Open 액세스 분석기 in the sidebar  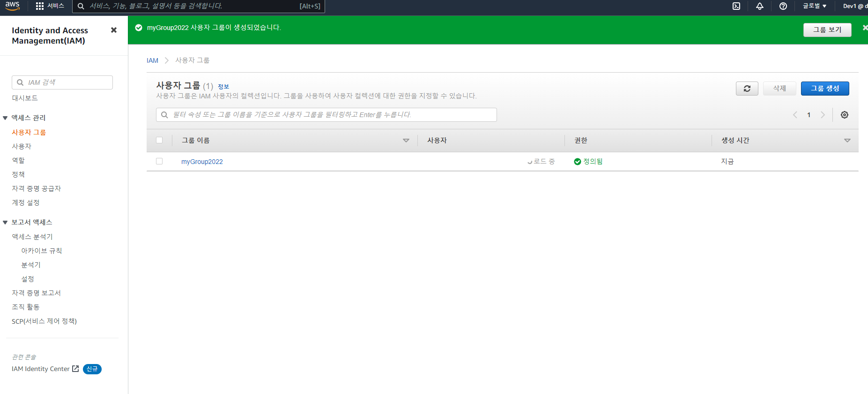pos(32,237)
